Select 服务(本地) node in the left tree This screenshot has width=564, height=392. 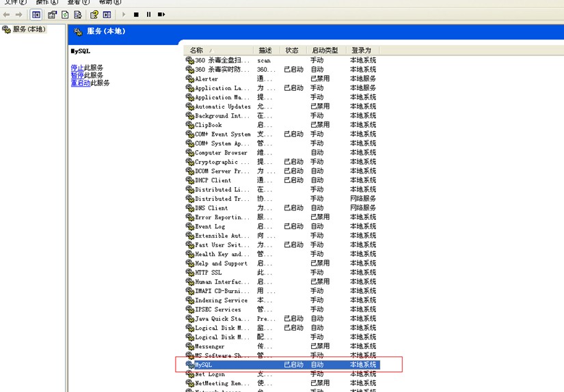click(x=29, y=29)
